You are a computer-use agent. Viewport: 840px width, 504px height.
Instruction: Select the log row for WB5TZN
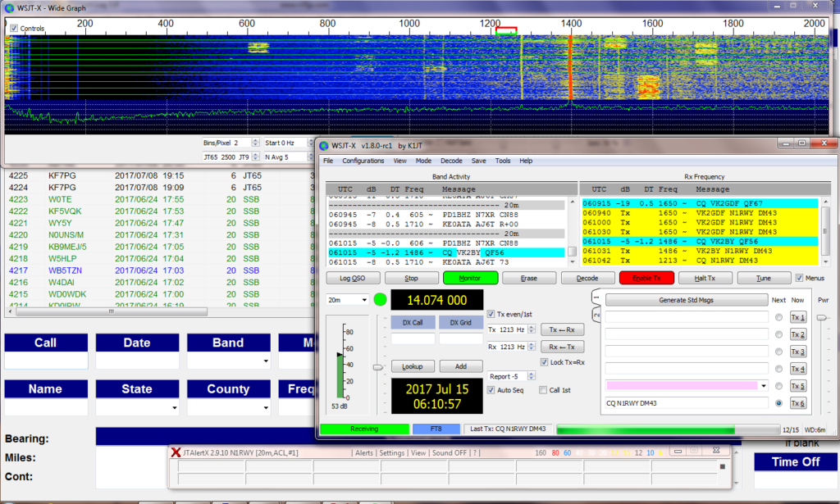(x=160, y=270)
